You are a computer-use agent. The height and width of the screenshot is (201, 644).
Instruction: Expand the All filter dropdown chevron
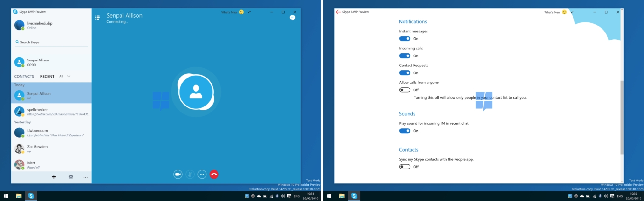point(69,76)
